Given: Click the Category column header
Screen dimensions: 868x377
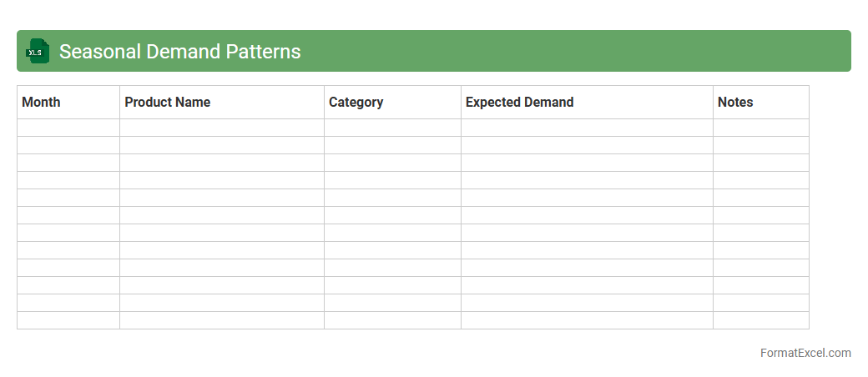Looking at the screenshot, I should 392,102.
